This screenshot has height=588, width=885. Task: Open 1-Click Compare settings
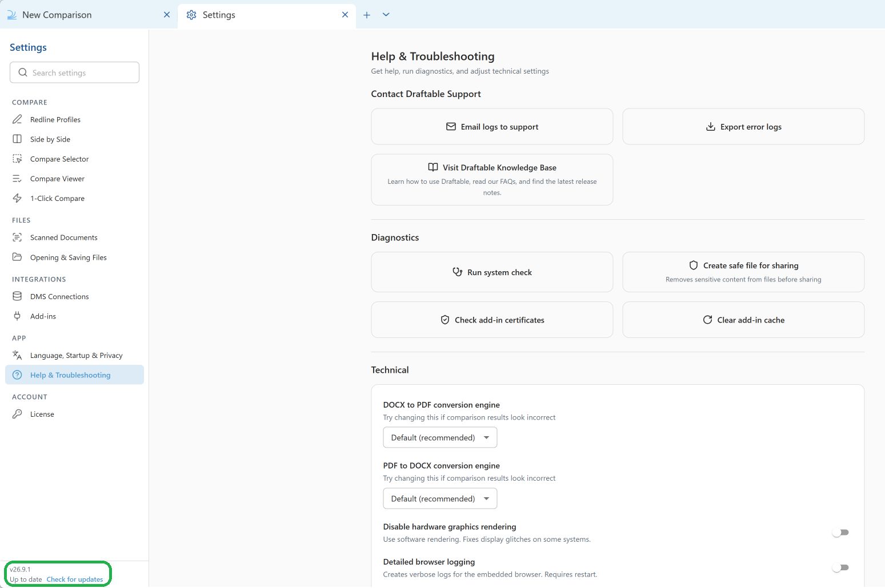point(74,198)
